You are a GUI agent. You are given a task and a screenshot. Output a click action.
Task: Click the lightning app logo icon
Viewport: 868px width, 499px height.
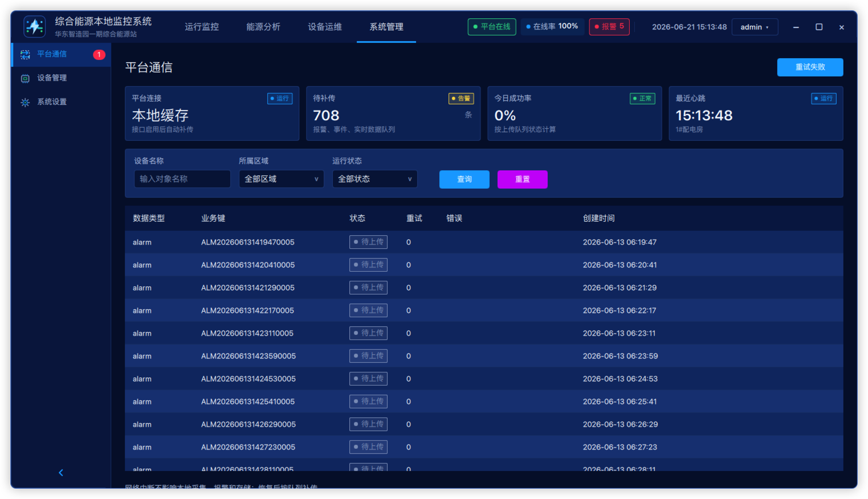pyautogui.click(x=35, y=26)
